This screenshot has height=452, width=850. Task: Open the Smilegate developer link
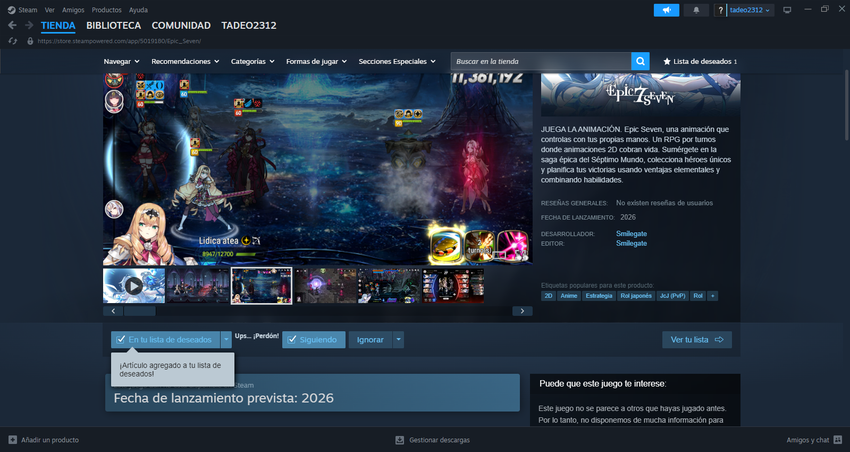[632, 234]
